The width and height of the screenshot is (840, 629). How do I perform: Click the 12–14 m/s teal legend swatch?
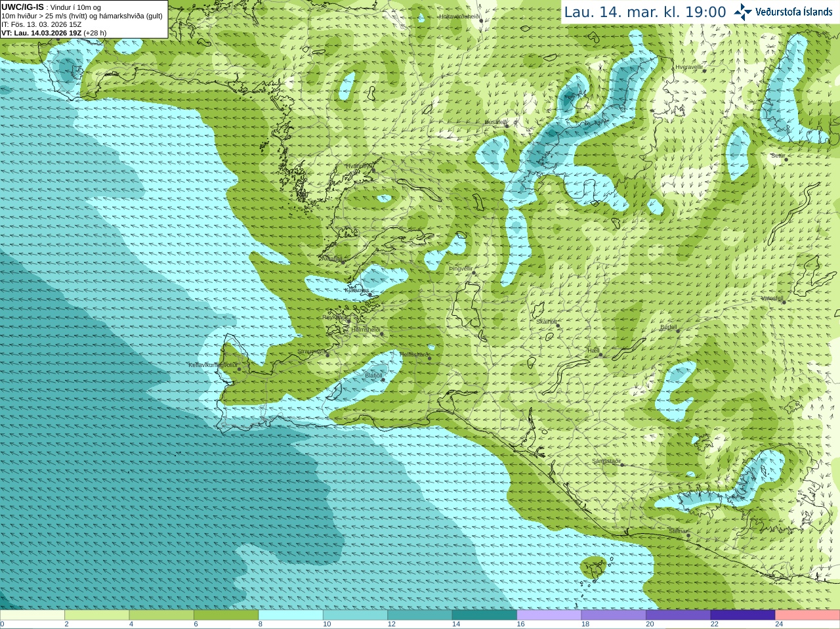[x=420, y=615]
